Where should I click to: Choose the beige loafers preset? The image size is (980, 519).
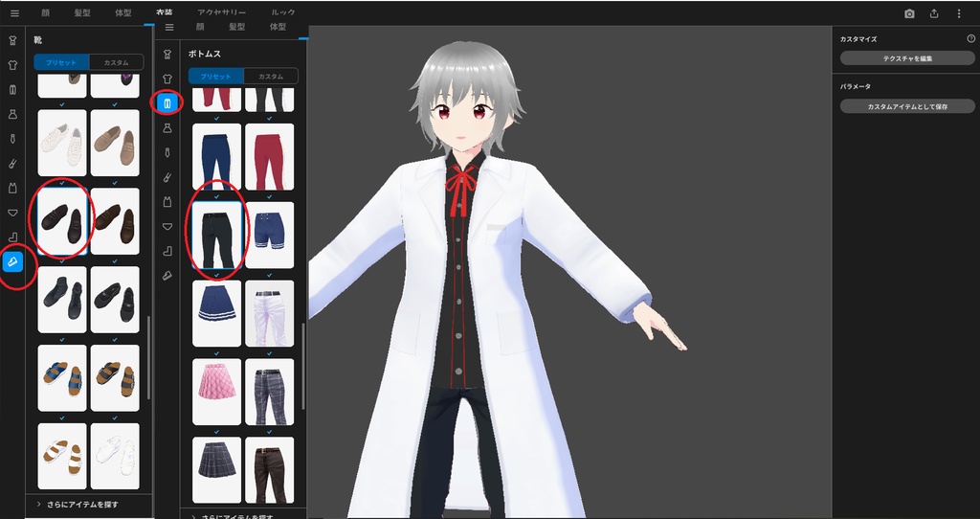coord(115,144)
